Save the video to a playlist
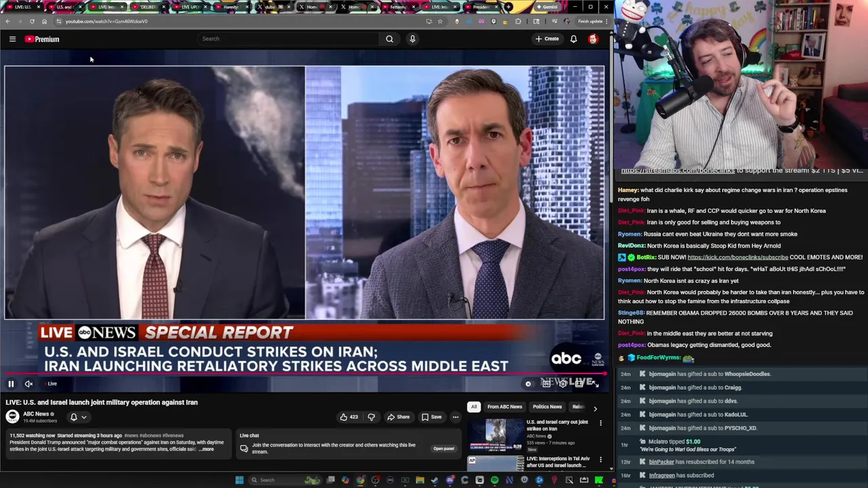This screenshot has height=488, width=868. (431, 417)
